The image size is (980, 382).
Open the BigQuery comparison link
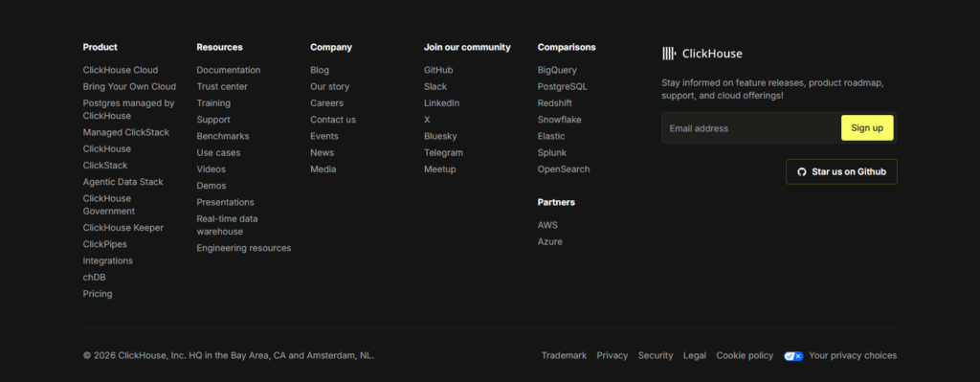point(558,70)
